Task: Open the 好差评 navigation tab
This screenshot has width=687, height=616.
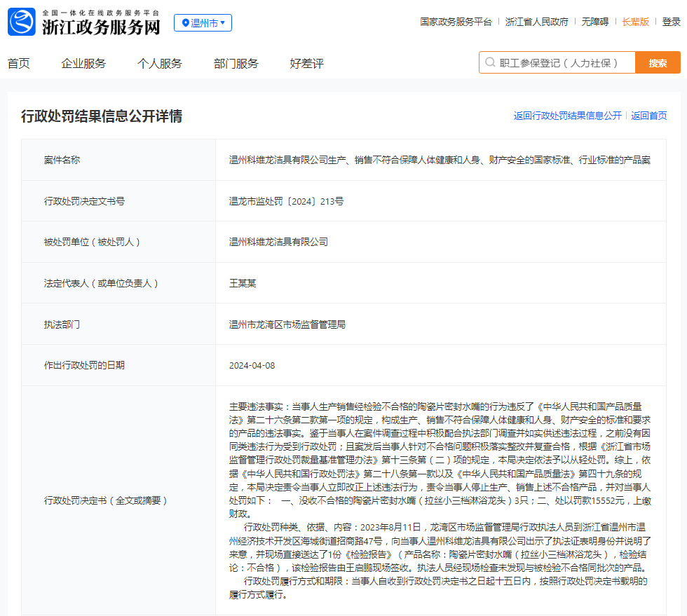Action: (307, 64)
